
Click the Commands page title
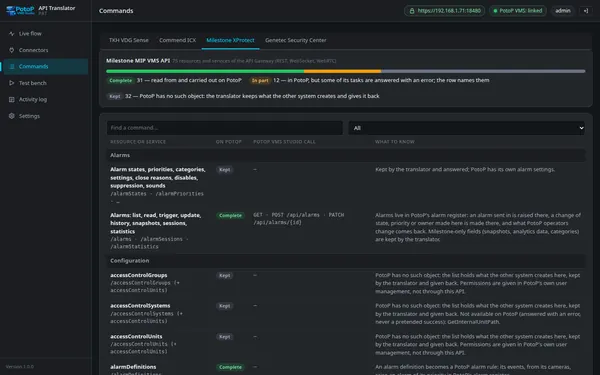(x=116, y=11)
